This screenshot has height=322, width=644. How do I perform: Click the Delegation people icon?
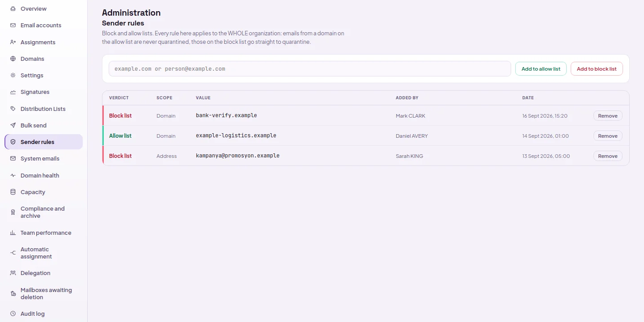pyautogui.click(x=13, y=273)
